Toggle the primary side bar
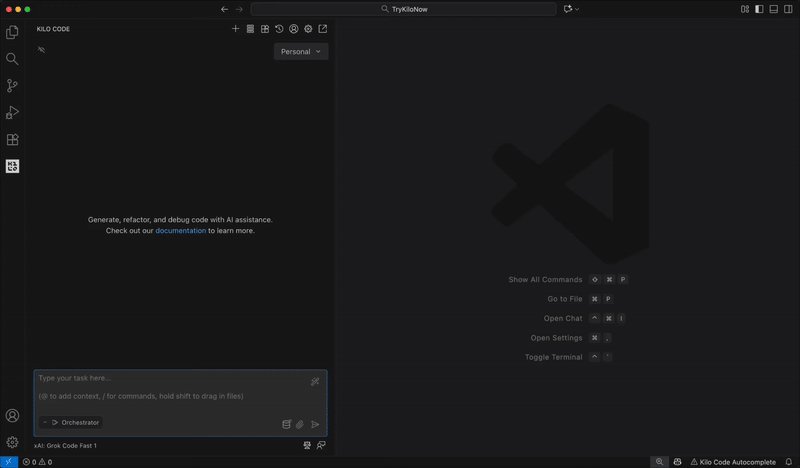Screen dimensions: 800x468 [759, 9]
